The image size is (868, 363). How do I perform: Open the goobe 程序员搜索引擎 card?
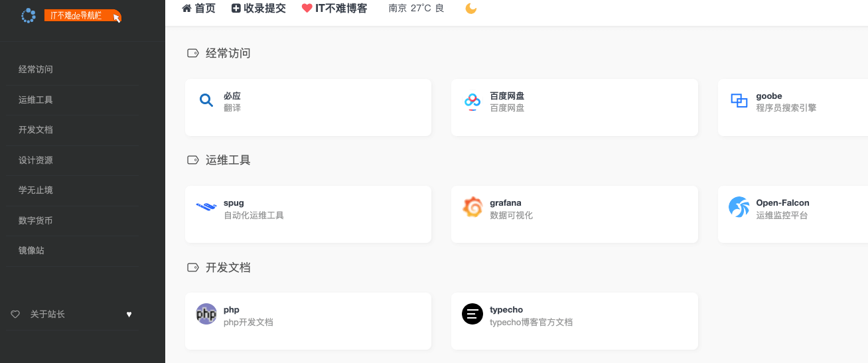(793, 108)
